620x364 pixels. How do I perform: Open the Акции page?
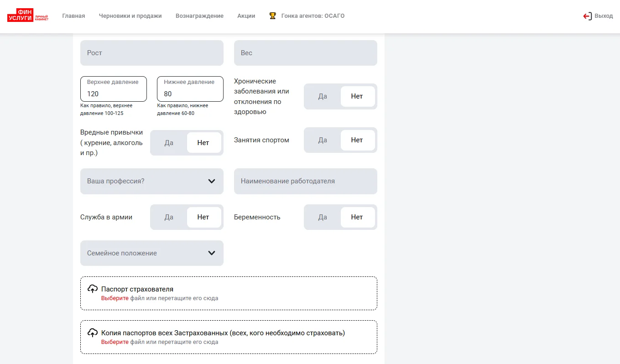point(246,16)
